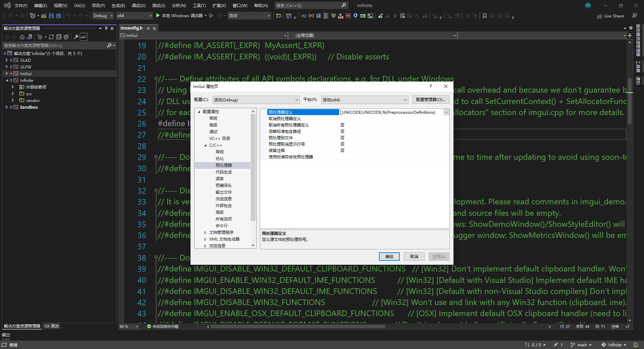
Task: Open the 生成(B) menu
Action: (x=118, y=6)
